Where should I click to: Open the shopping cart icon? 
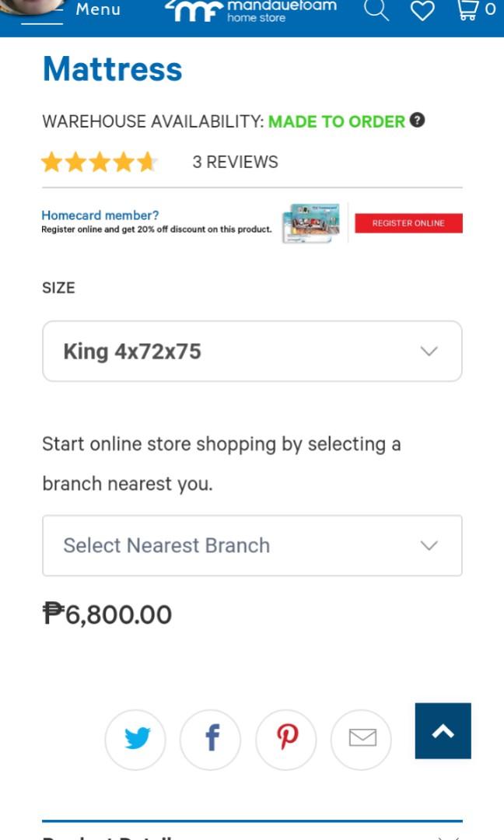(x=469, y=10)
